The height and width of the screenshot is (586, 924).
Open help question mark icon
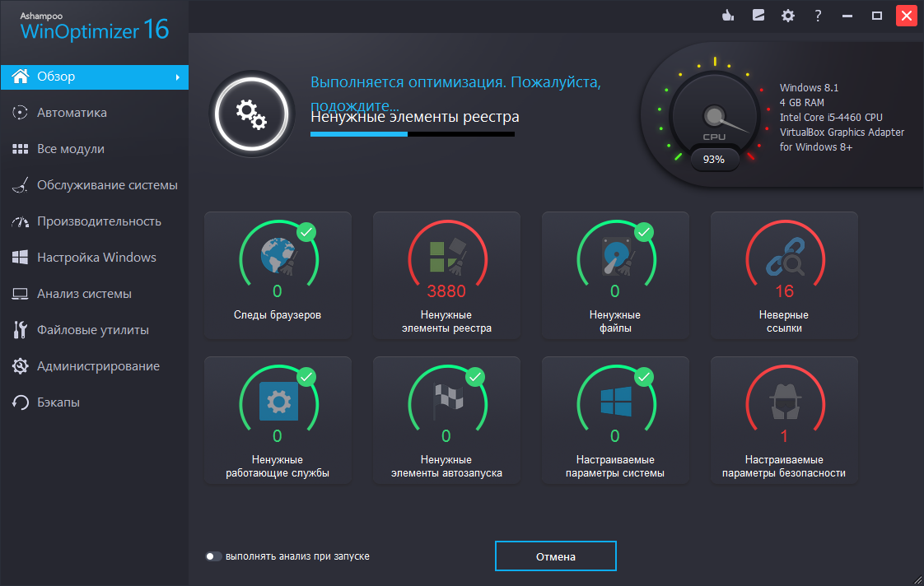point(818,16)
